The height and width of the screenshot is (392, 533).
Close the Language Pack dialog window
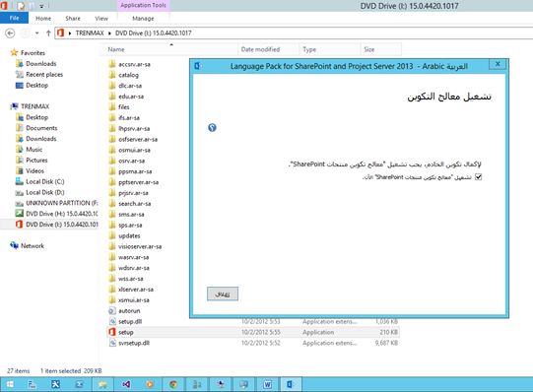pyautogui.click(x=498, y=64)
